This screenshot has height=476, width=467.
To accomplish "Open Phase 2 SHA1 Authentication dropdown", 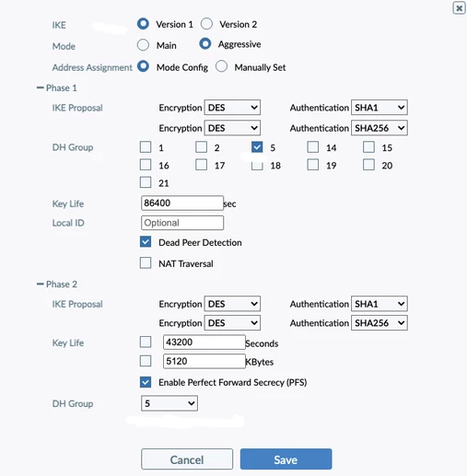I will 379,304.
